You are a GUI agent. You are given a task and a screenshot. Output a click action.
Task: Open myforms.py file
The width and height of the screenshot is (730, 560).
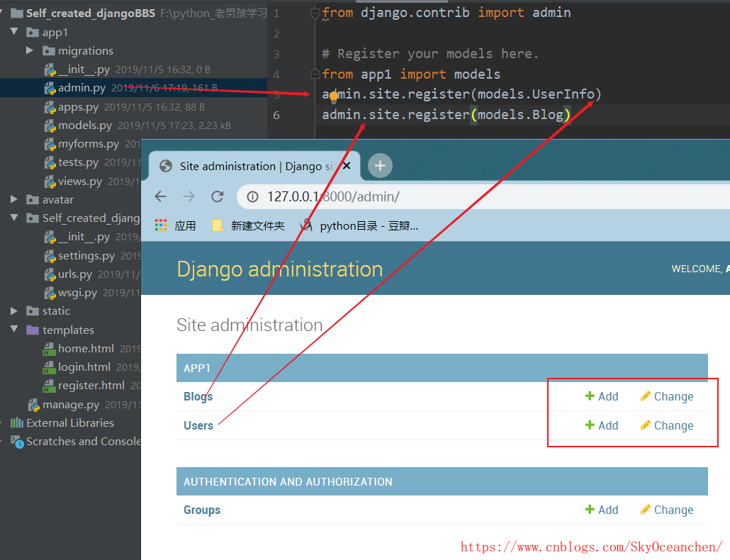(x=88, y=144)
